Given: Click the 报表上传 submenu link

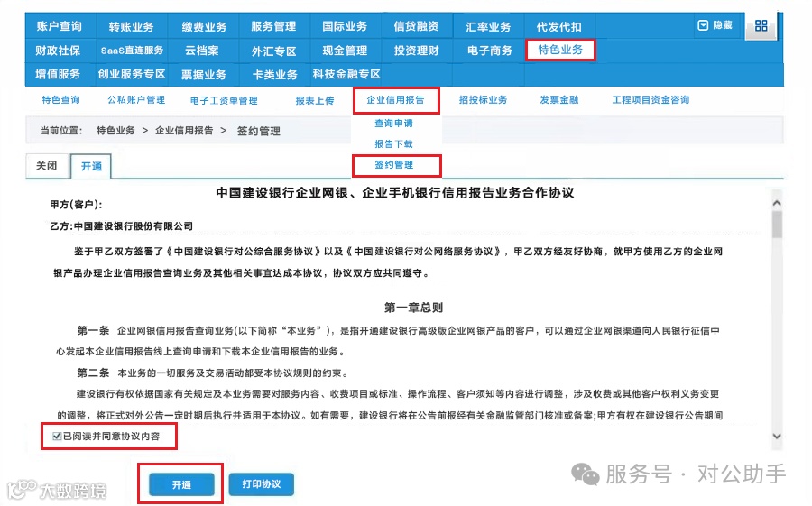Looking at the screenshot, I should coord(314,100).
